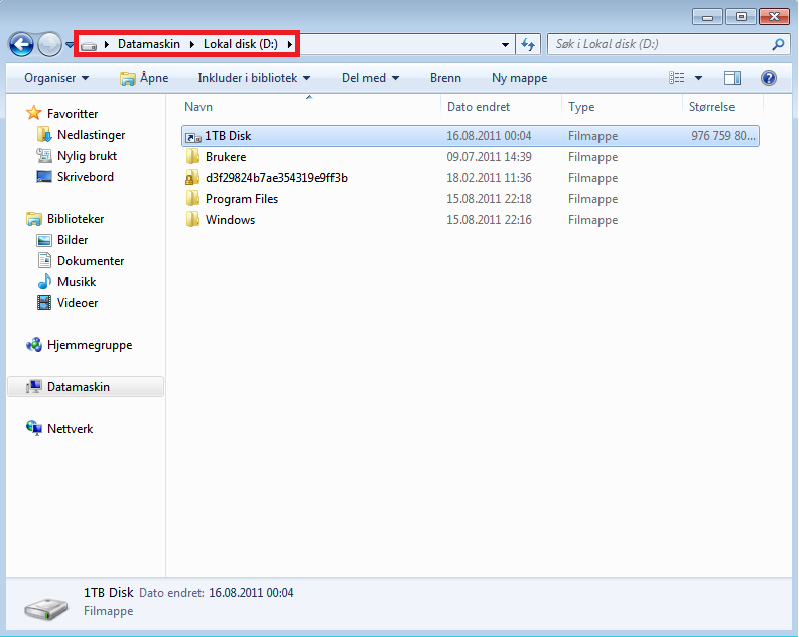
Task: Click the Dokumenter page icon
Action: point(44,260)
